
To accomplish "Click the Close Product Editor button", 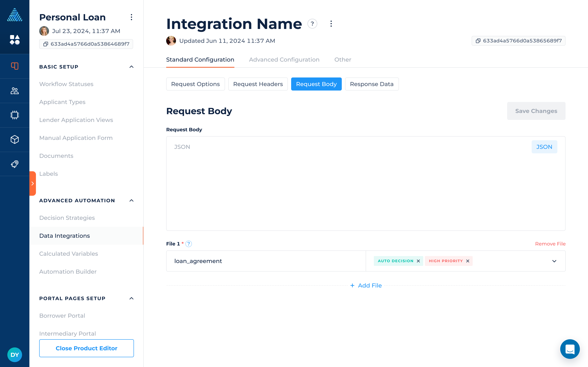I will 87,348.
